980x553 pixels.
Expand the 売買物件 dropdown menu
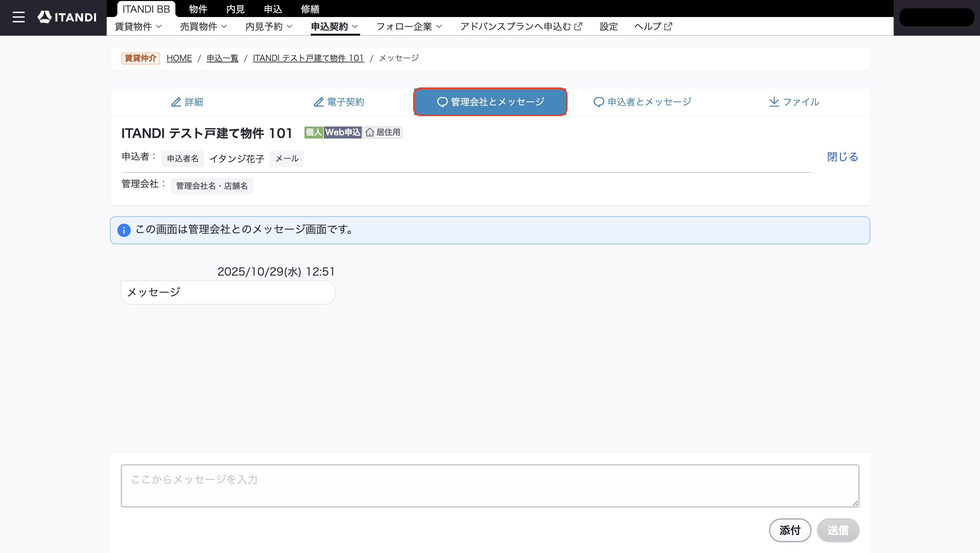[203, 26]
